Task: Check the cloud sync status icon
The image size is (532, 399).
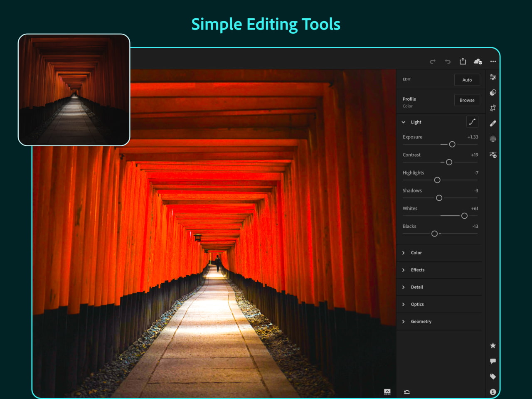Action: tap(478, 62)
